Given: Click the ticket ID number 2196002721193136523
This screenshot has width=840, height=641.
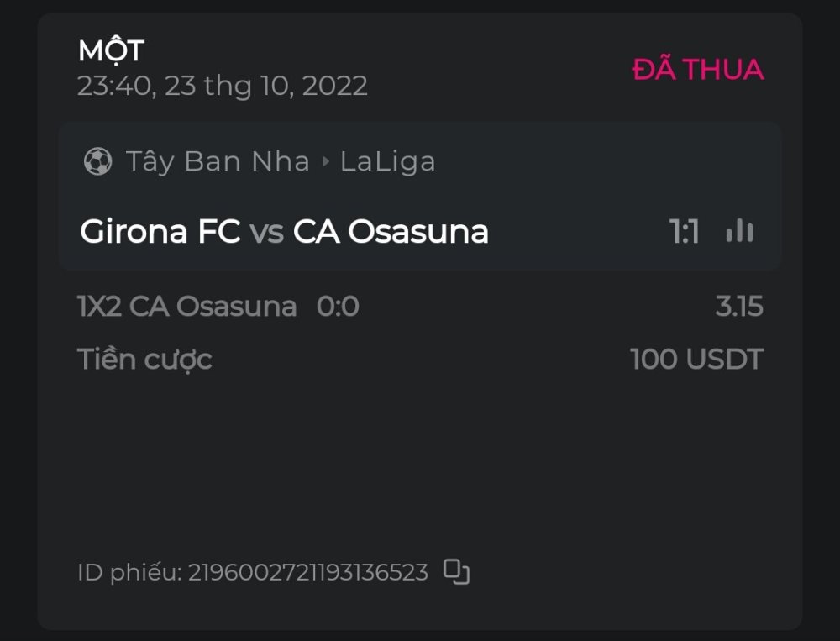Looking at the screenshot, I should point(307,573).
